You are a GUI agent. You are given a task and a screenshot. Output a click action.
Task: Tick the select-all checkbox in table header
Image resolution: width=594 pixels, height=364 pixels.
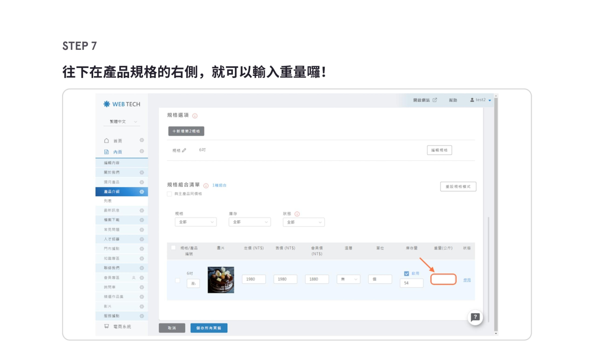coord(173,248)
